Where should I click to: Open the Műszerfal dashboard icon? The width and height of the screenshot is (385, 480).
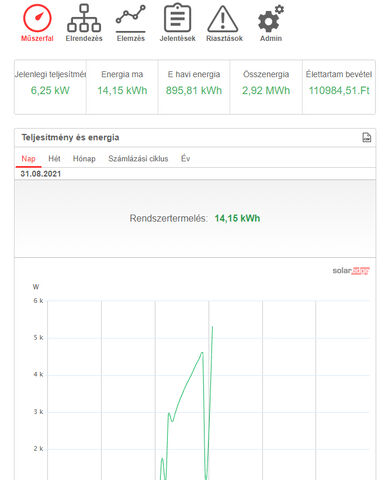tap(37, 18)
